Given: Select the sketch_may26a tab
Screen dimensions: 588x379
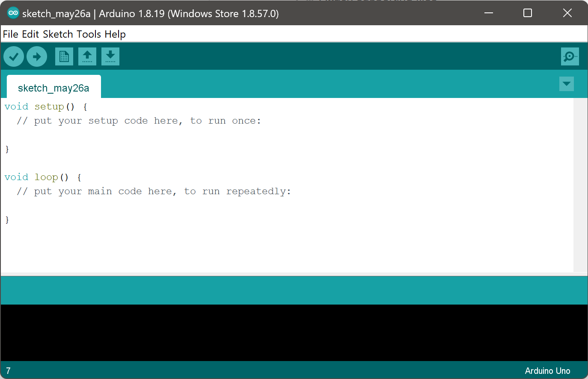Looking at the screenshot, I should click(54, 88).
